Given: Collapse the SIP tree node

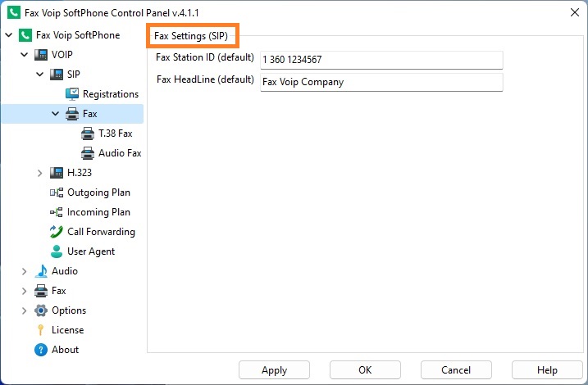Looking at the screenshot, I should coord(39,75).
